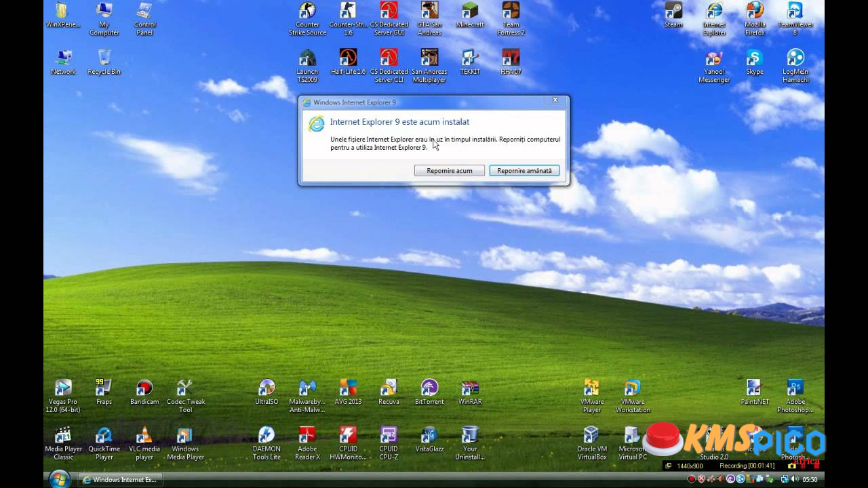Image resolution: width=868 pixels, height=488 pixels.
Task: Launch the TEKKIT desktop icon
Action: (x=470, y=62)
